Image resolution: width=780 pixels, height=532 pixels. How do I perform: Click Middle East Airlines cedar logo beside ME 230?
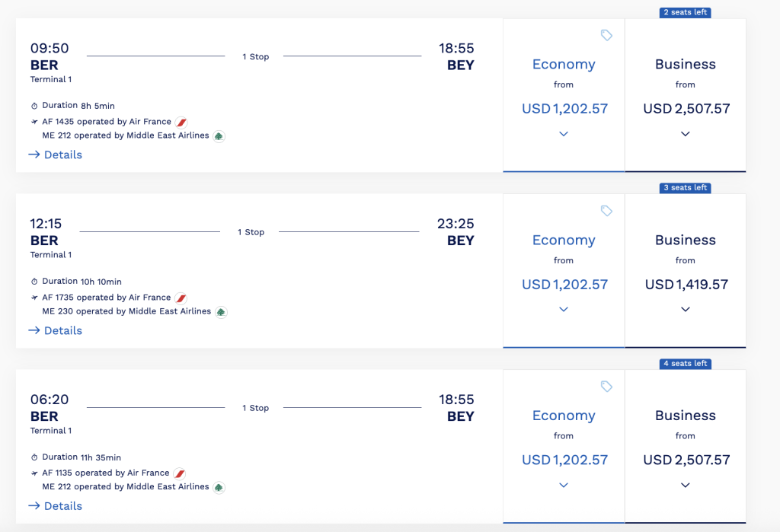pyautogui.click(x=221, y=312)
